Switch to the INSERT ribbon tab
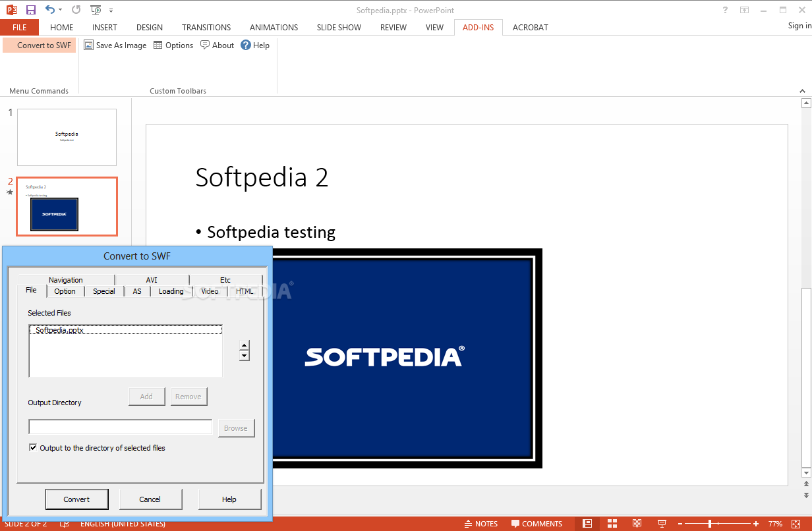Screen dimensions: 812x531 click(105, 28)
